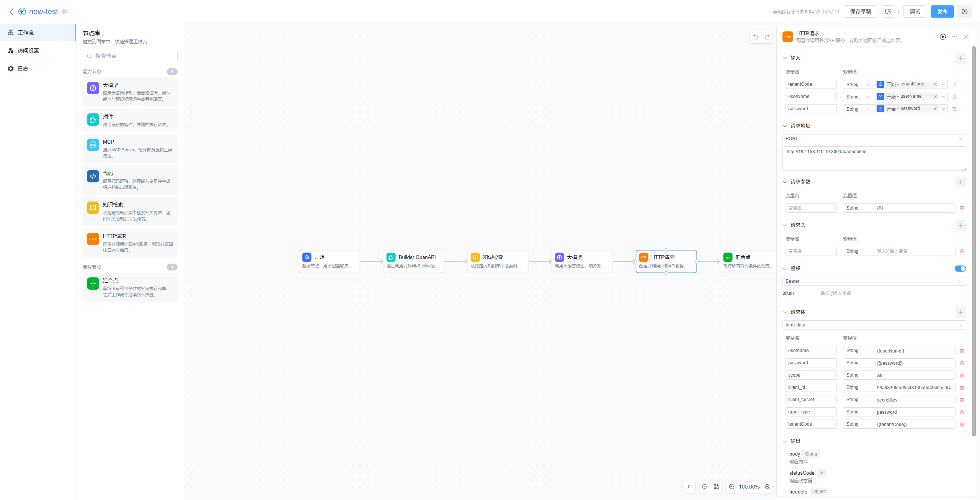This screenshot has width=980, height=500.
Task: Collapse the 请求地址 section
Action: (x=785, y=126)
